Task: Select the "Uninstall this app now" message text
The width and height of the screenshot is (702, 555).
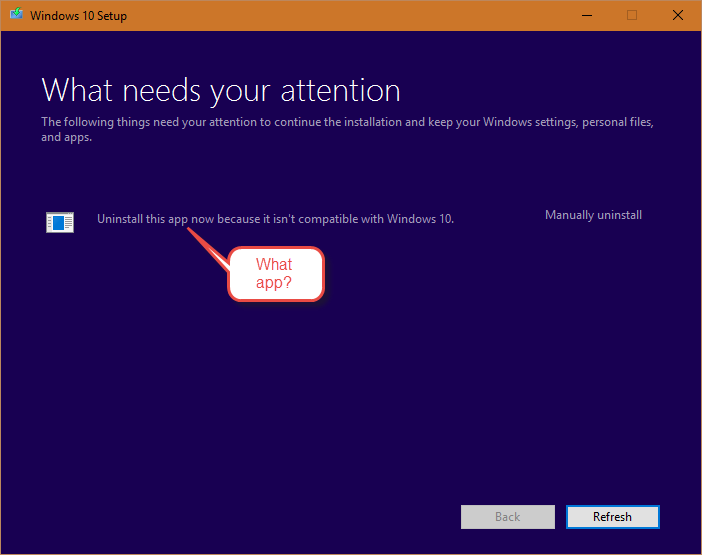Action: coord(275,219)
